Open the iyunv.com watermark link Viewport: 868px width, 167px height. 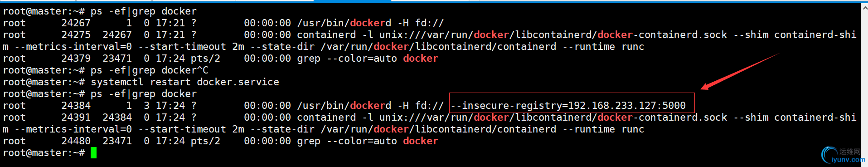[x=849, y=160]
